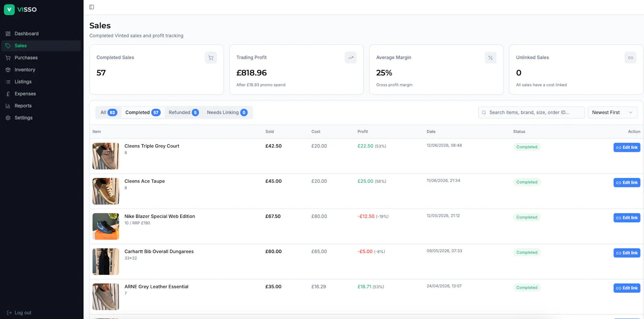Click Log out

click(x=19, y=313)
